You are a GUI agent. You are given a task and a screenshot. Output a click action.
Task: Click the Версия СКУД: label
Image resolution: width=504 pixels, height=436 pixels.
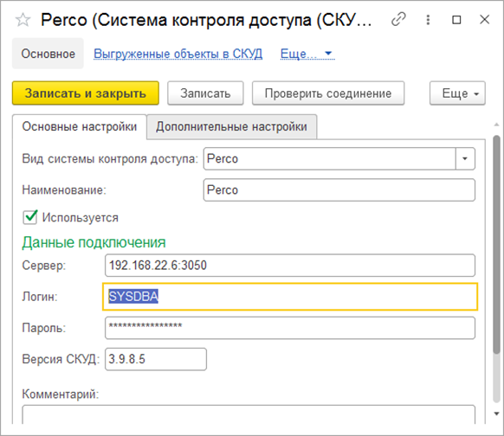(61, 359)
